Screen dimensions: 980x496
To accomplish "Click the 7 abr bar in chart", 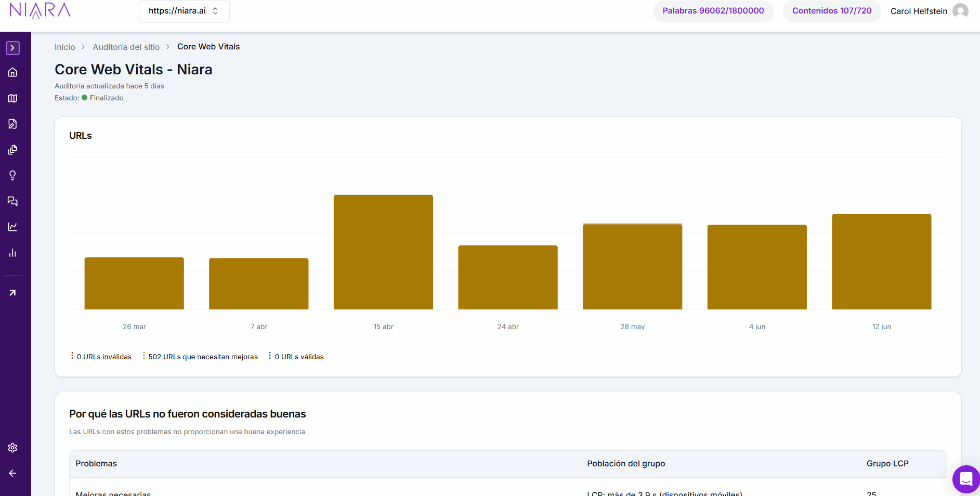I will point(259,284).
